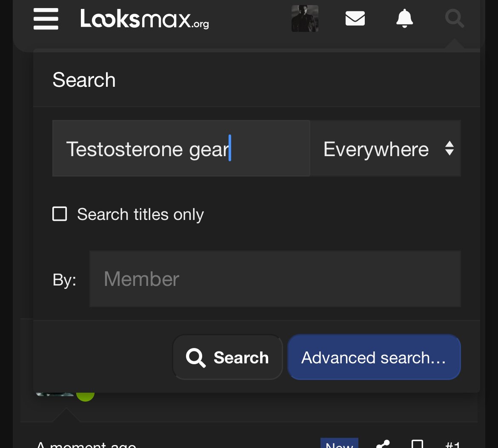
Task: Bookmark the post using bookmark icon
Action: pyautogui.click(x=418, y=445)
